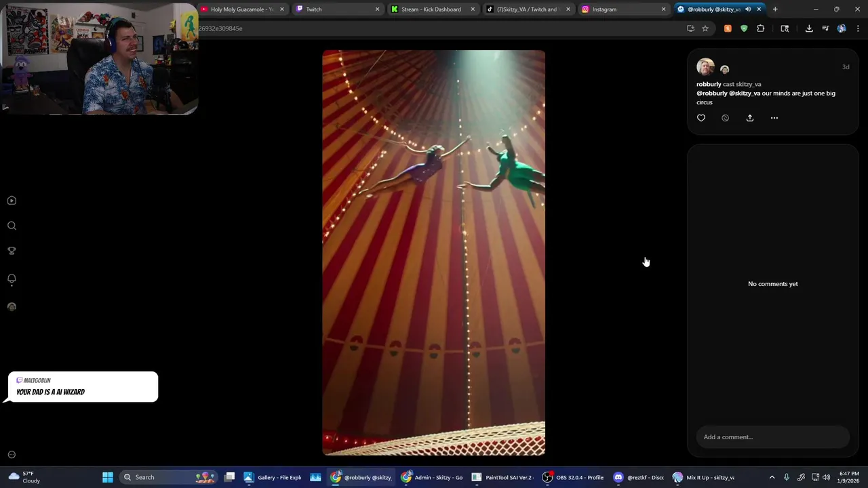Open PaintTool SAI from the taskbar
The width and height of the screenshot is (868, 488).
[x=502, y=477]
